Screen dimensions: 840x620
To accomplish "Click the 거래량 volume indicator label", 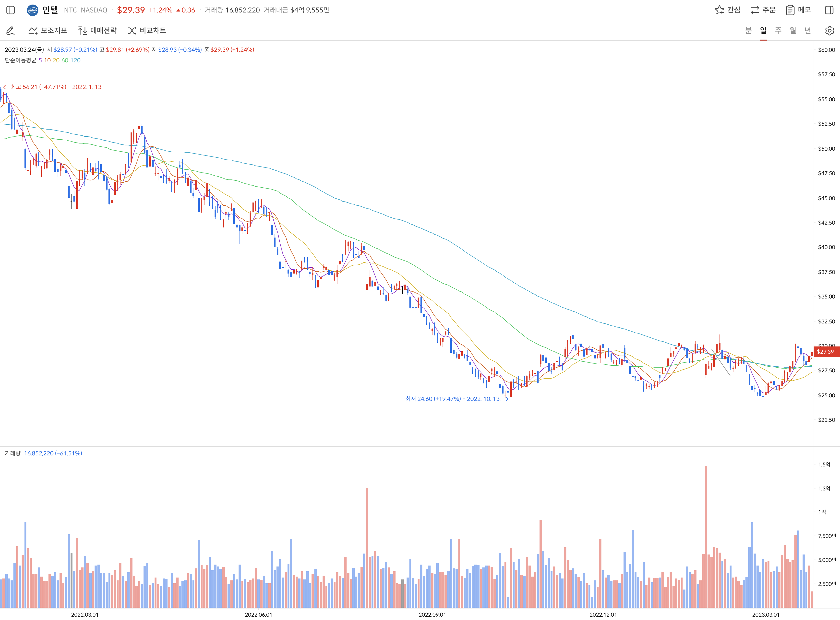I will (x=12, y=453).
